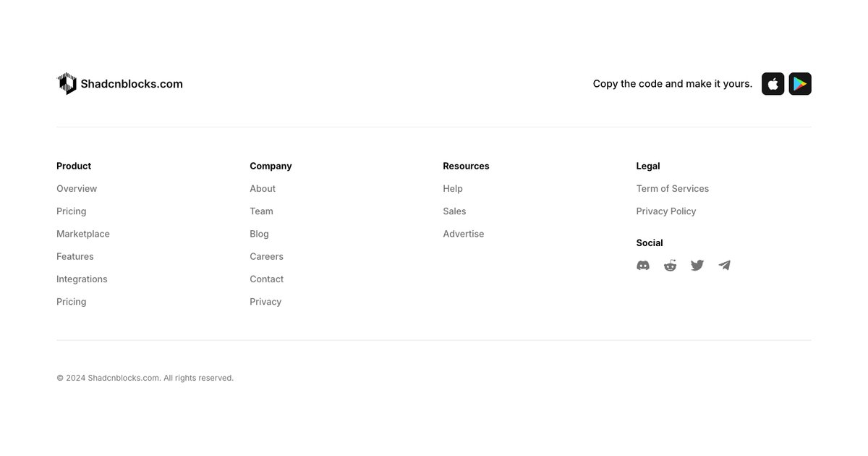Click the Company column heading
This screenshot has width=868, height=456.
coord(271,166)
